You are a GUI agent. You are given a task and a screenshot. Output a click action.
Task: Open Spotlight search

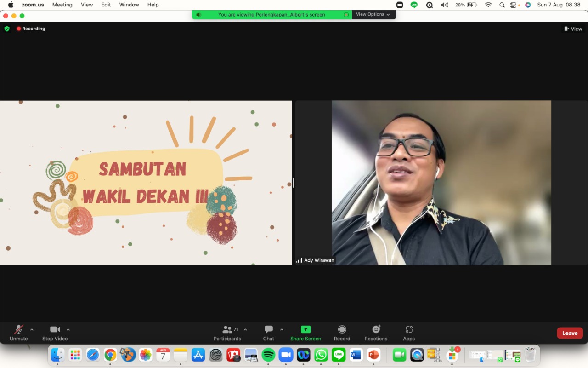[x=502, y=5]
